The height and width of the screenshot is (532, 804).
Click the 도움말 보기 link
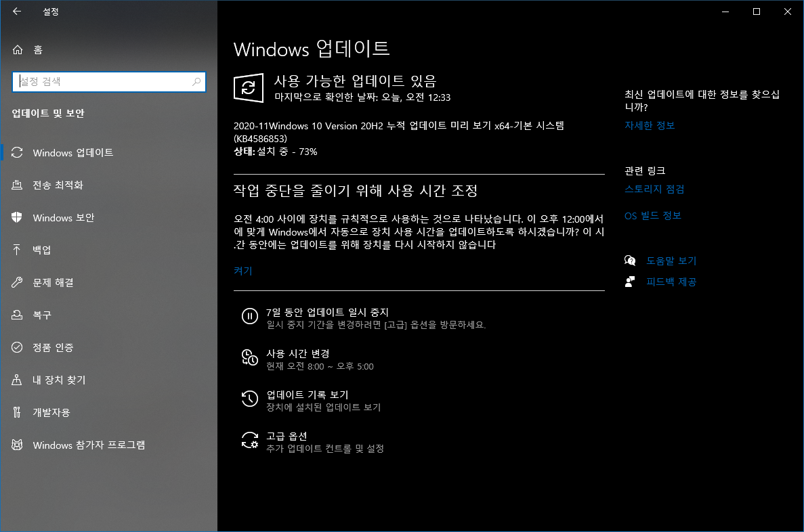pos(671,261)
